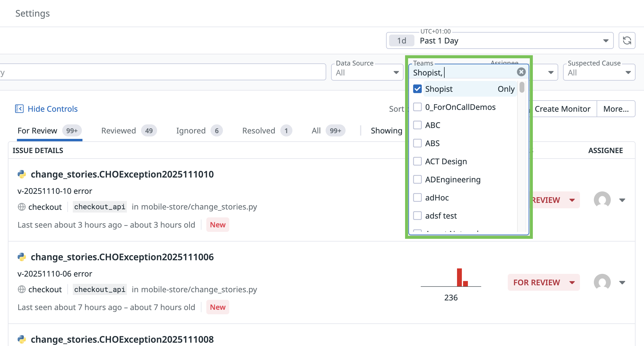Switch to the Reviewed tab
Image resolution: width=644 pixels, height=346 pixels.
click(118, 131)
